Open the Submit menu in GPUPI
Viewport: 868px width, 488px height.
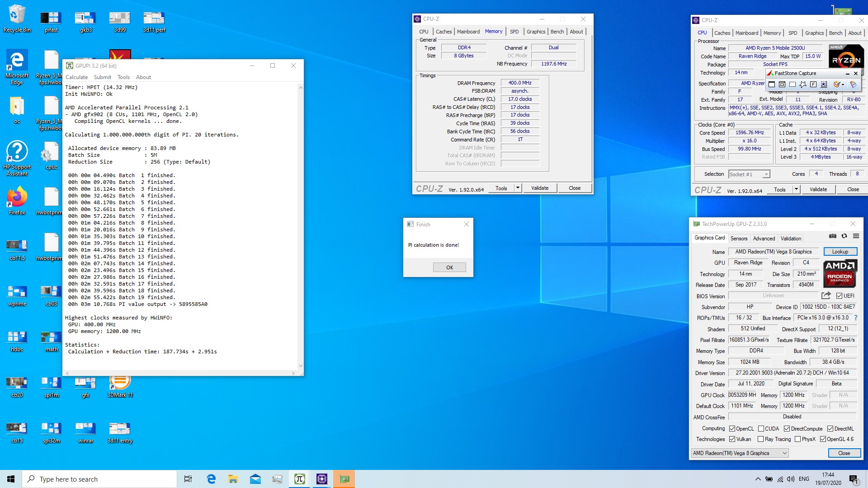click(x=102, y=77)
